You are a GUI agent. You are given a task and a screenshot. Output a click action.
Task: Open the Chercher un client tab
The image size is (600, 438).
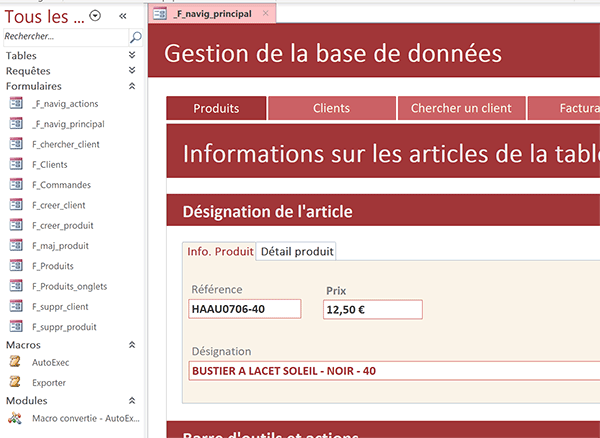461,108
